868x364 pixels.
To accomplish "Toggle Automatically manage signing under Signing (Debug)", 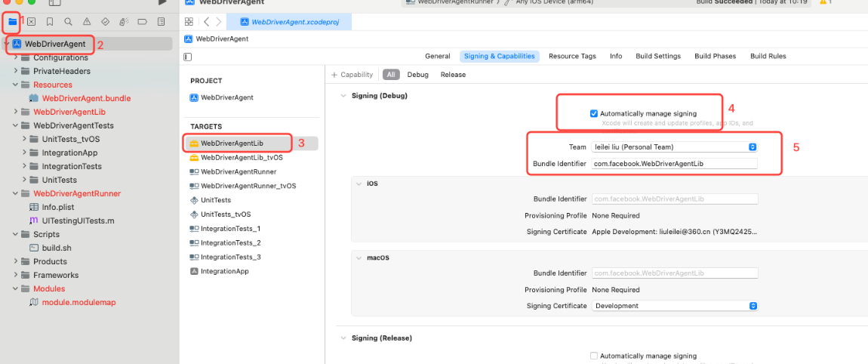I will coord(594,113).
